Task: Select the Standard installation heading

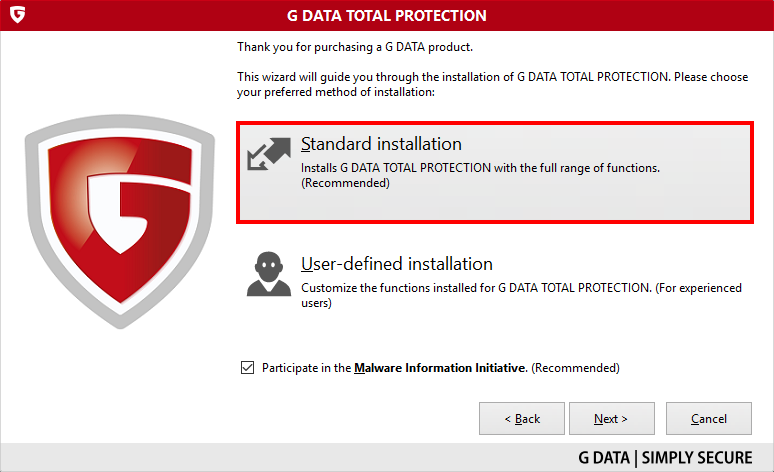Action: coord(381,144)
